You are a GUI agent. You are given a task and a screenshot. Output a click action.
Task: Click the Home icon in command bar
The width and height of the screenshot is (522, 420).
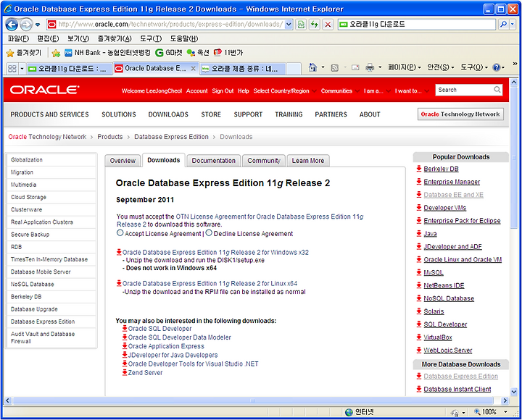point(312,67)
